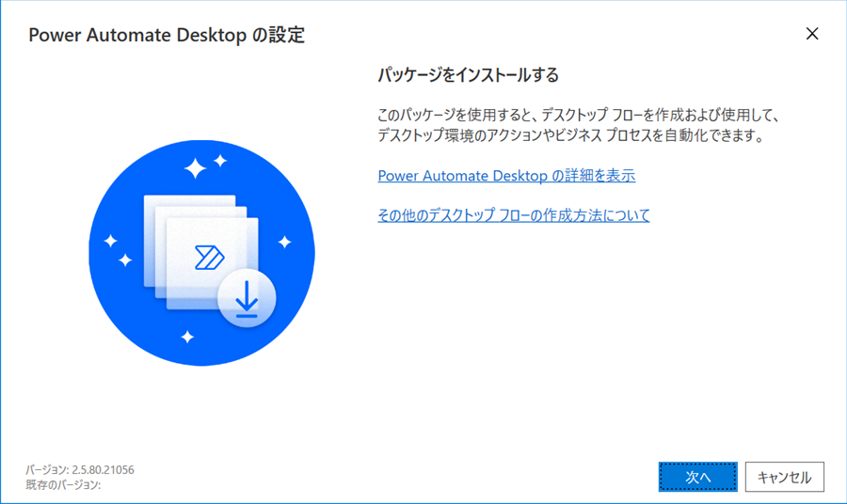Close the setup dialog with the X

pyautogui.click(x=812, y=34)
